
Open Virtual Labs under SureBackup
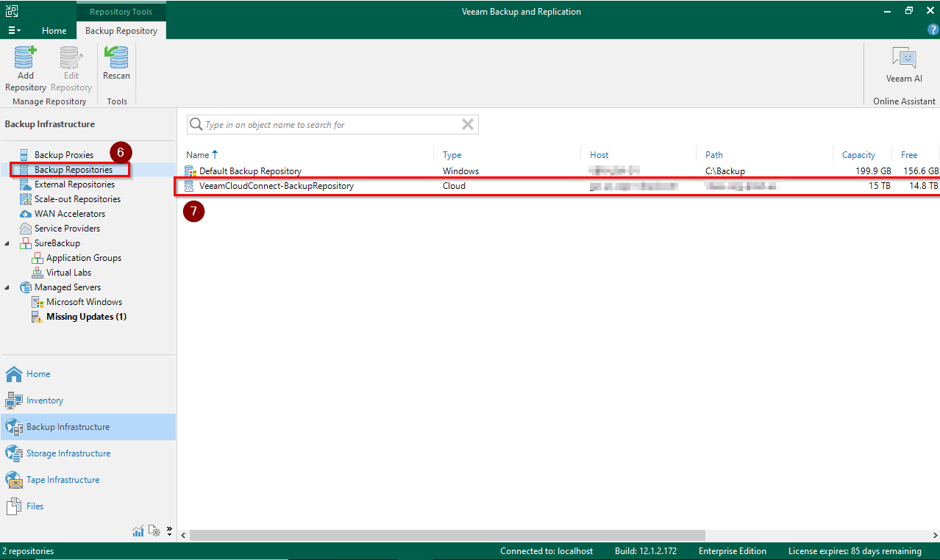point(68,273)
